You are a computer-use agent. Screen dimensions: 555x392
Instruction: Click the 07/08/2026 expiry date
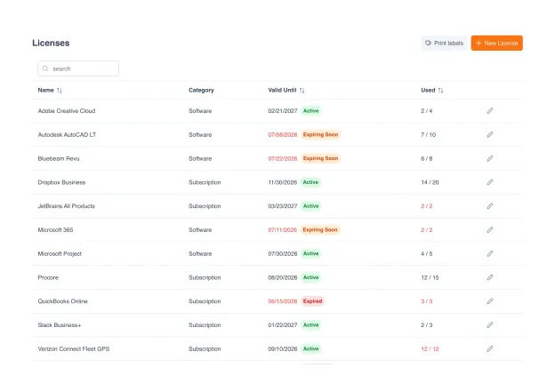283,134
